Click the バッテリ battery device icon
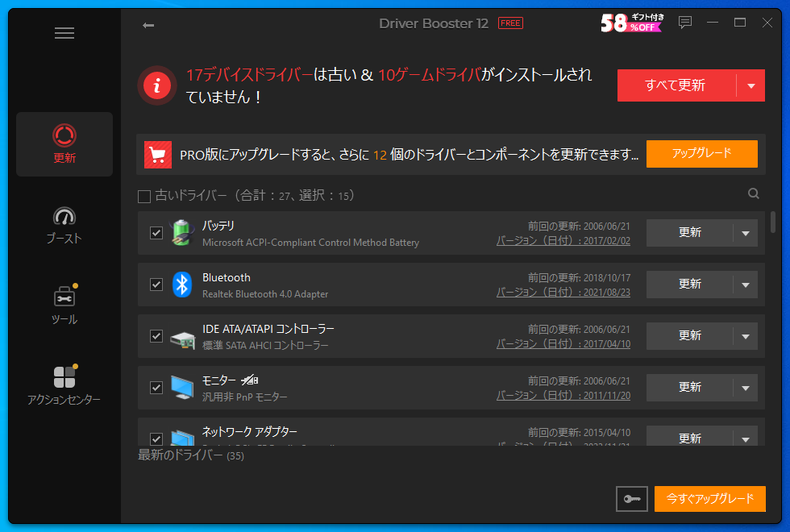 (182, 233)
